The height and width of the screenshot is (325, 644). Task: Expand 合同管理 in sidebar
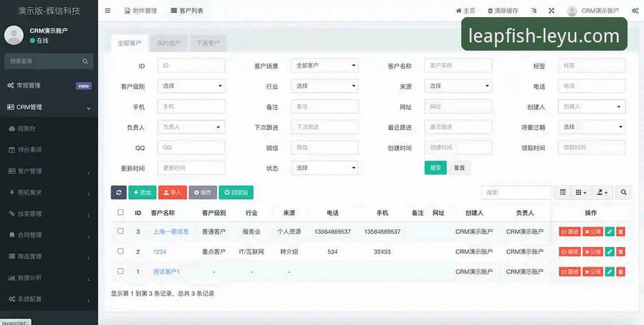coord(49,235)
